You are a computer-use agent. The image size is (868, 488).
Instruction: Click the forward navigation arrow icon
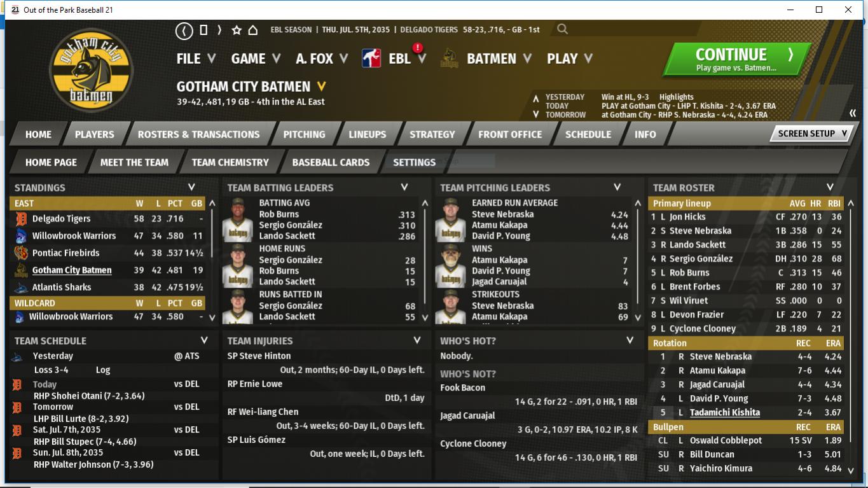(x=219, y=30)
